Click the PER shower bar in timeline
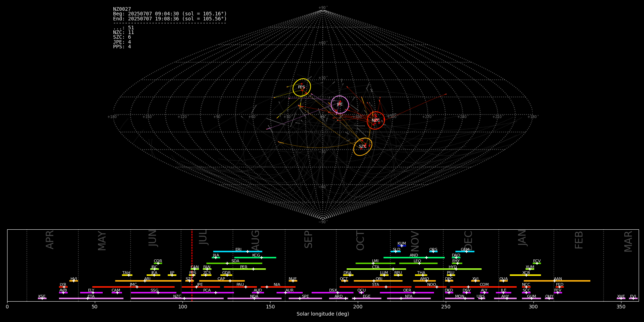The width and height of the screenshot is (644, 322). pyautogui.click(x=244, y=269)
